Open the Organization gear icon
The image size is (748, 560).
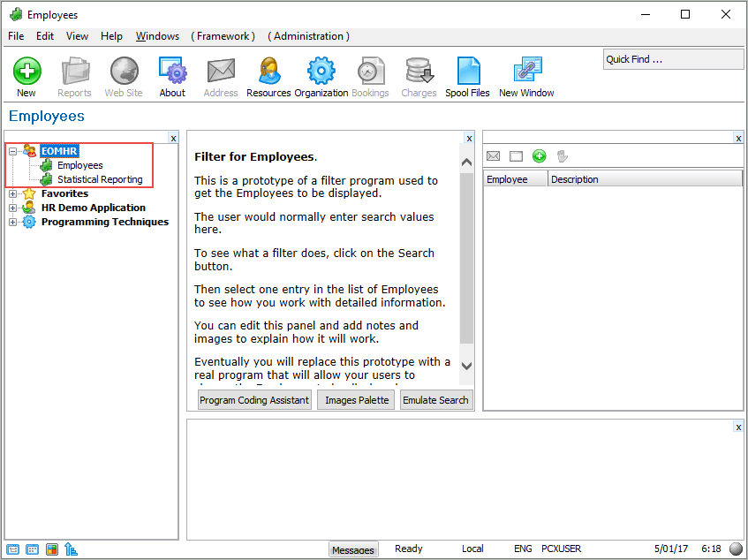321,71
